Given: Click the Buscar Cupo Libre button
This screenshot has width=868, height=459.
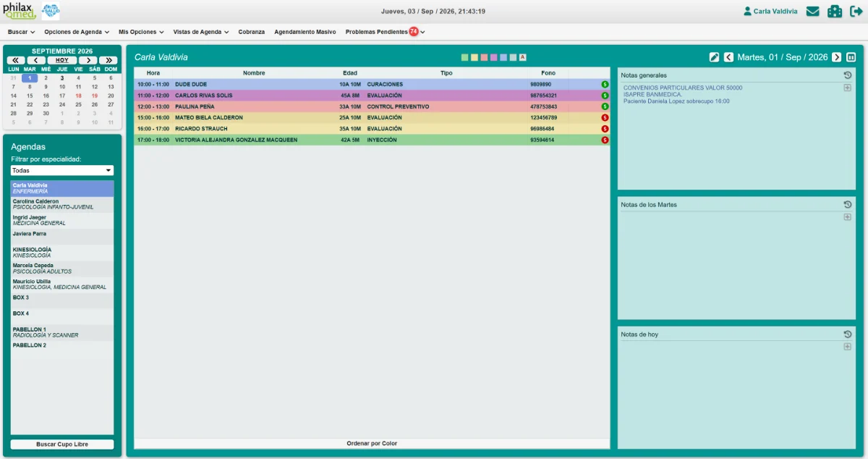Looking at the screenshot, I should (x=62, y=445).
